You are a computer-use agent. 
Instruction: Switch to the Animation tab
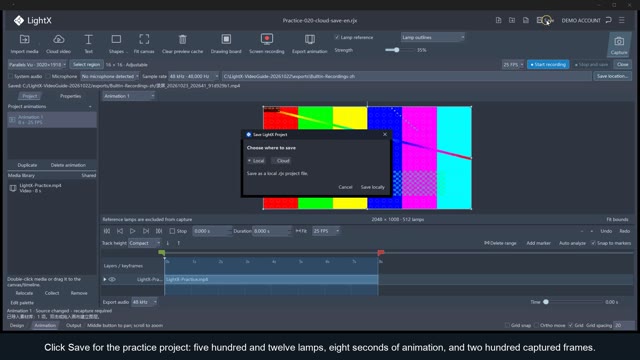click(x=44, y=325)
